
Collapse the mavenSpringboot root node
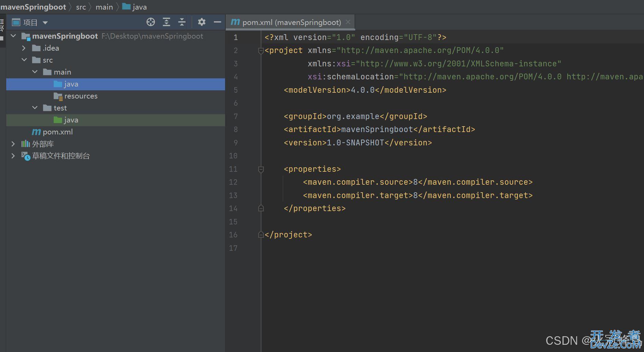point(13,36)
